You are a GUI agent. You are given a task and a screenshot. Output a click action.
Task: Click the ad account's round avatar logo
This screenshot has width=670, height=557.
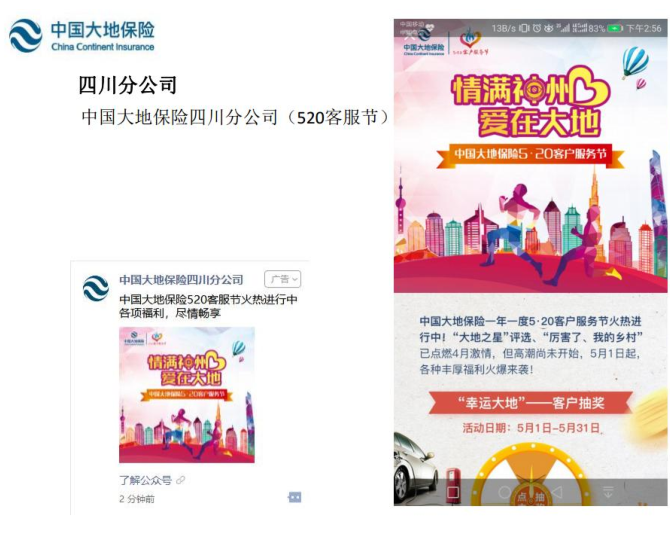[96, 288]
